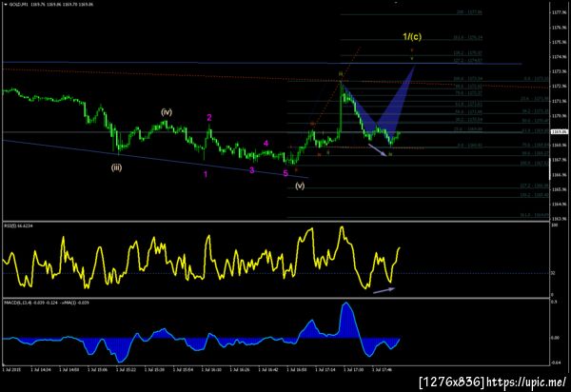Click the magenta wave label 4

click(x=266, y=144)
